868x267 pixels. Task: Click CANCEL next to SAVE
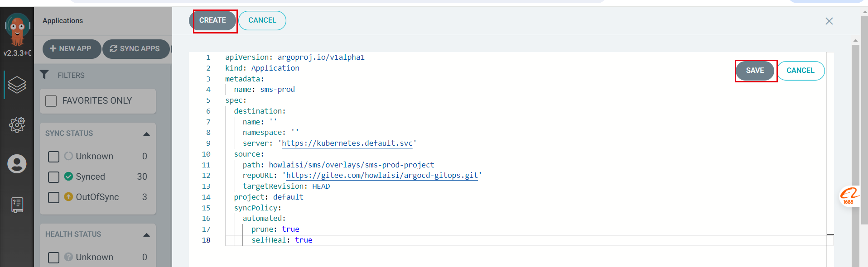(800, 71)
